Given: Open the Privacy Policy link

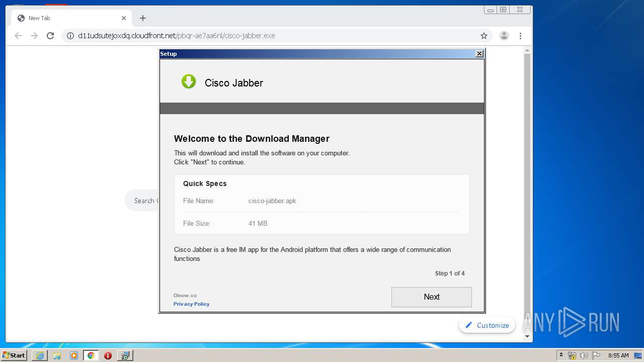Looking at the screenshot, I should tap(191, 304).
